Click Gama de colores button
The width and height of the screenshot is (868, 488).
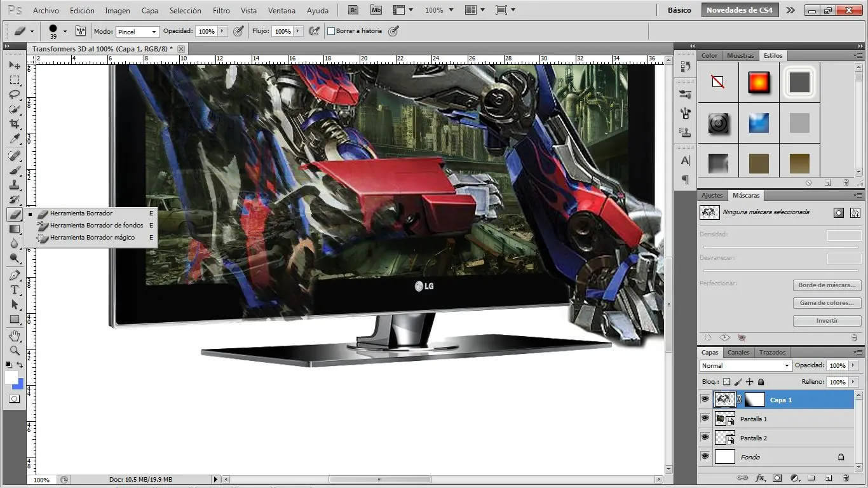827,303
